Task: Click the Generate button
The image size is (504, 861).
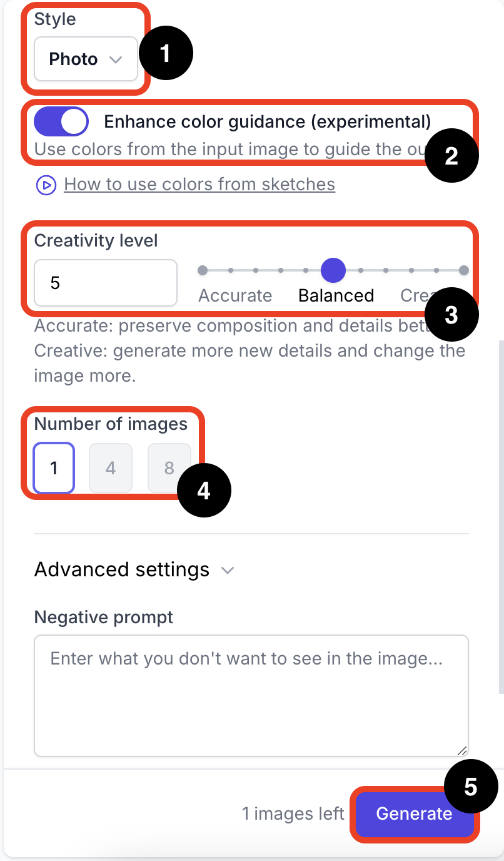Action: (x=414, y=813)
